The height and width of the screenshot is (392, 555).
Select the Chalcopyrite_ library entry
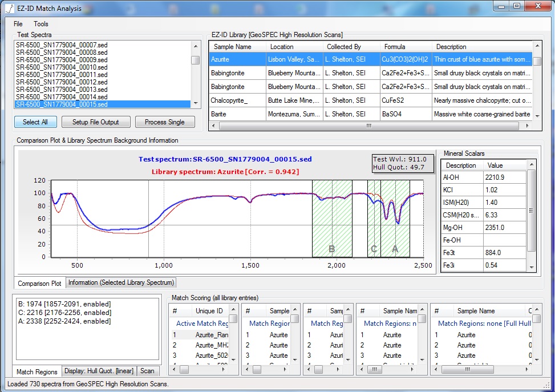(229, 100)
